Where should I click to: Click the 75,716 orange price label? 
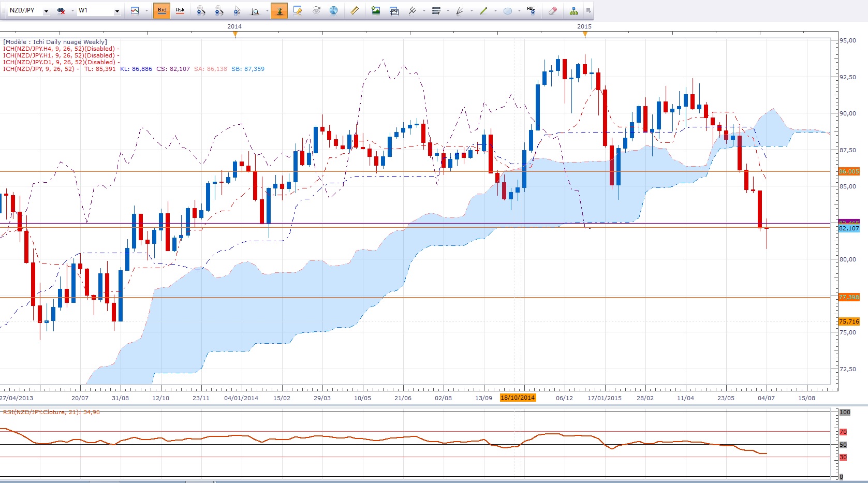(x=849, y=321)
